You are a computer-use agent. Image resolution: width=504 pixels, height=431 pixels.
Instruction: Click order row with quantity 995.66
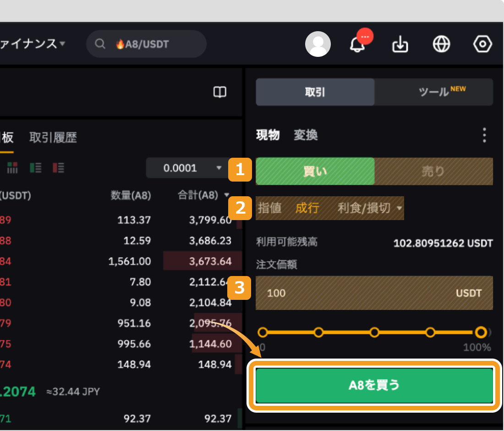tap(121, 344)
